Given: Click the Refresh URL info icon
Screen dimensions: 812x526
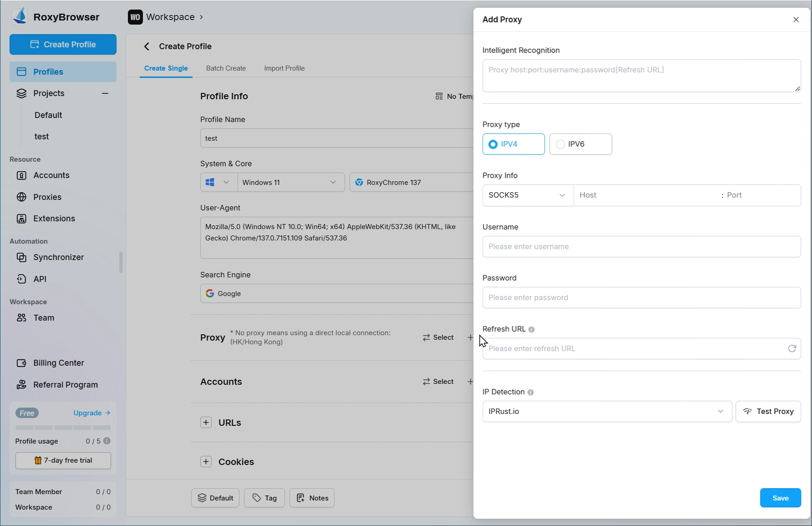Looking at the screenshot, I should [532, 329].
